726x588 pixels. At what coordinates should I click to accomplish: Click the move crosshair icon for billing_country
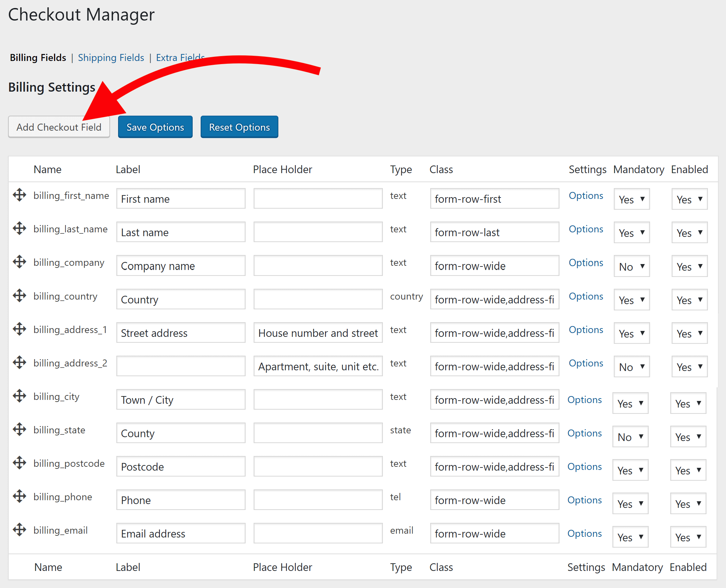coord(20,295)
